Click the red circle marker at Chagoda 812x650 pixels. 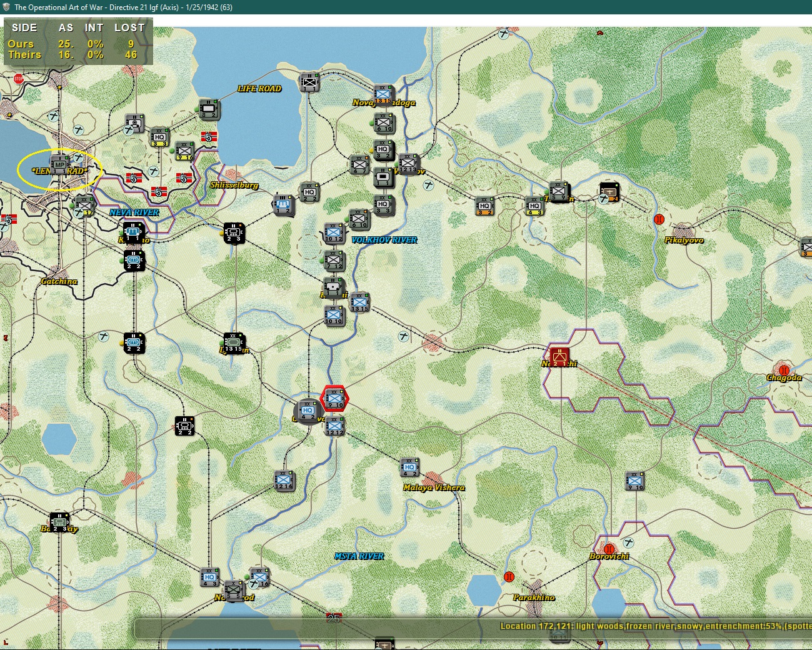[784, 370]
